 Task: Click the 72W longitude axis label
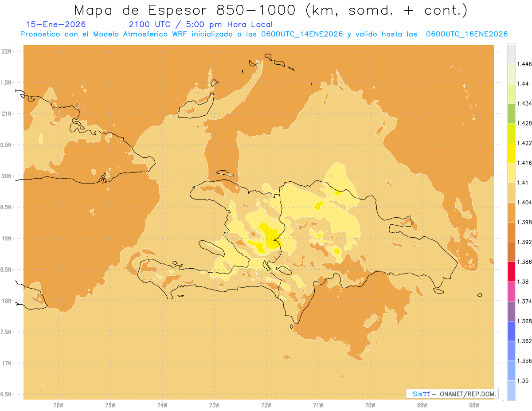(266, 405)
